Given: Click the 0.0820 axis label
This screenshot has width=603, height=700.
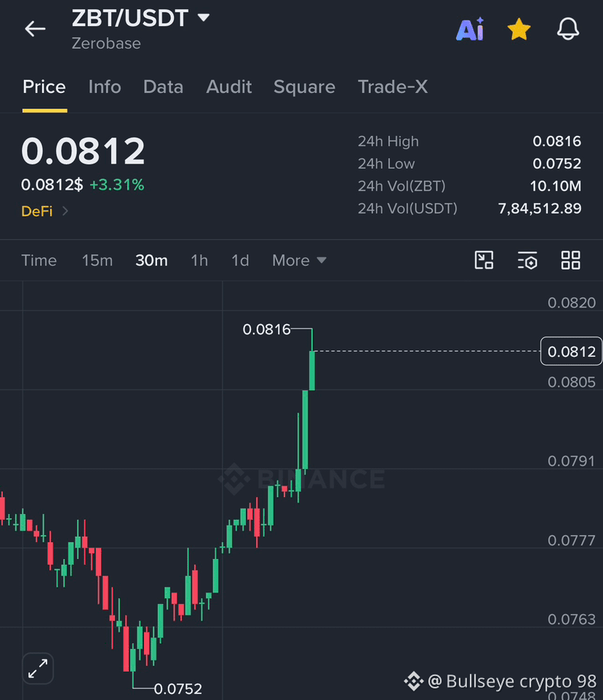Looking at the screenshot, I should 571,302.
